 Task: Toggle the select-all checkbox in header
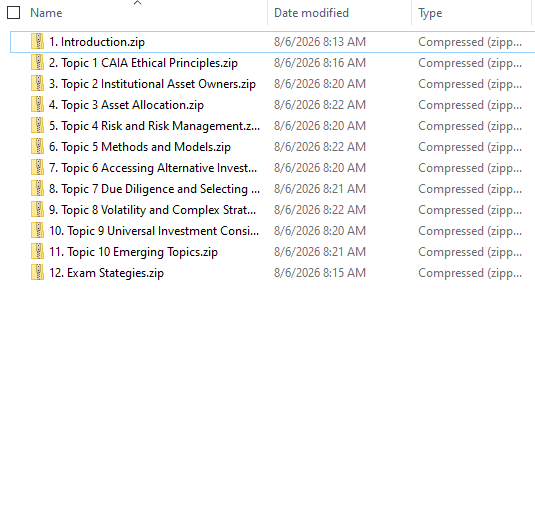tap(14, 13)
